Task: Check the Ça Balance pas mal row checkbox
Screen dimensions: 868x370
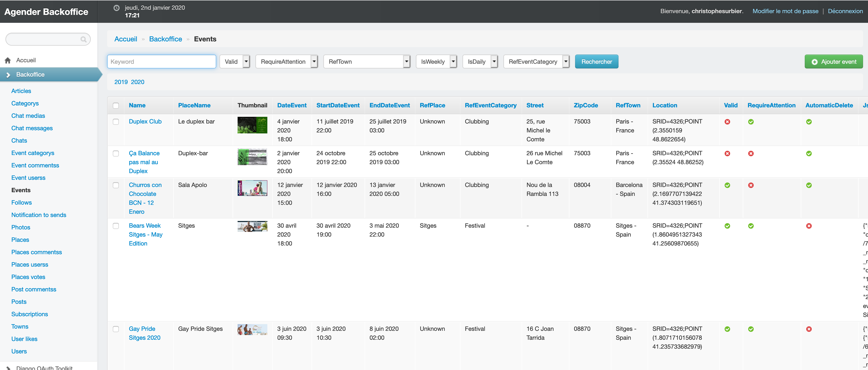Action: click(x=116, y=153)
